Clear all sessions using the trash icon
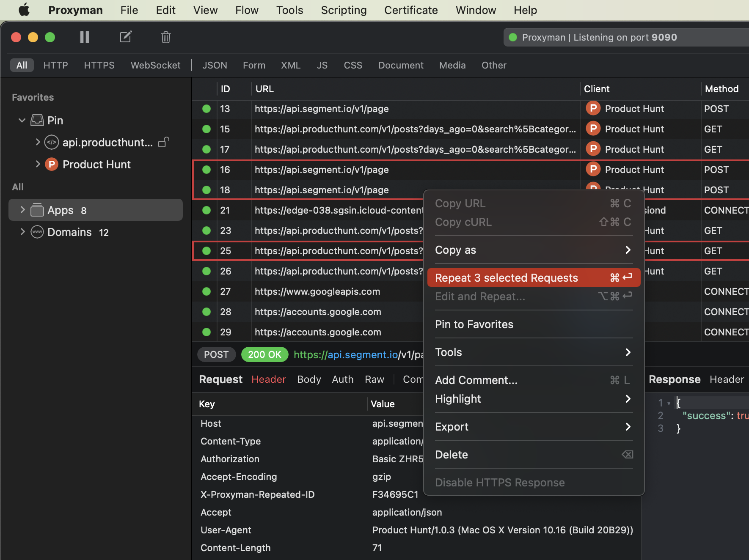This screenshot has width=749, height=560. click(165, 37)
